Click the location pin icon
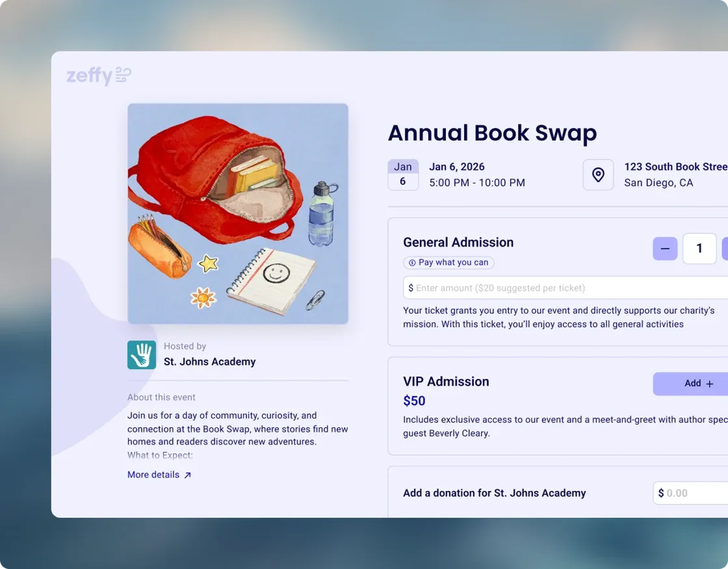The width and height of the screenshot is (728, 569). pyautogui.click(x=598, y=175)
